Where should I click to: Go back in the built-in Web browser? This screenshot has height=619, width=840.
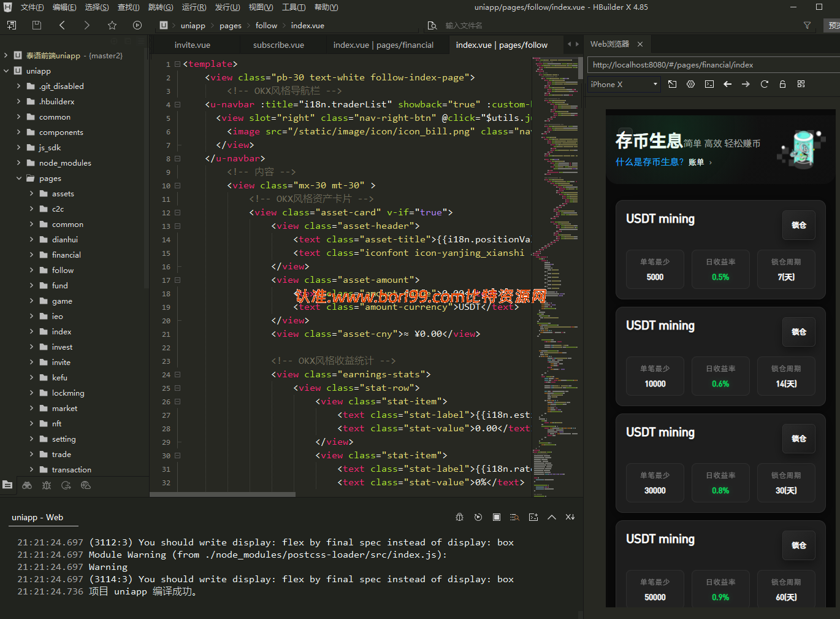pos(728,84)
